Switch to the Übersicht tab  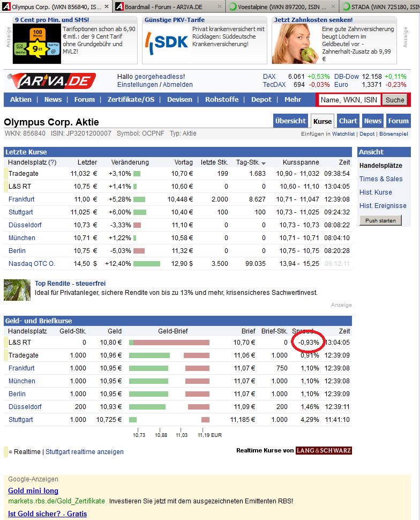[290, 121]
